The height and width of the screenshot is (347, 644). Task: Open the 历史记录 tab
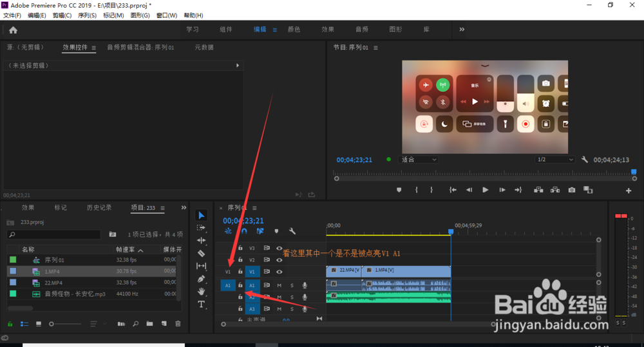(x=99, y=208)
